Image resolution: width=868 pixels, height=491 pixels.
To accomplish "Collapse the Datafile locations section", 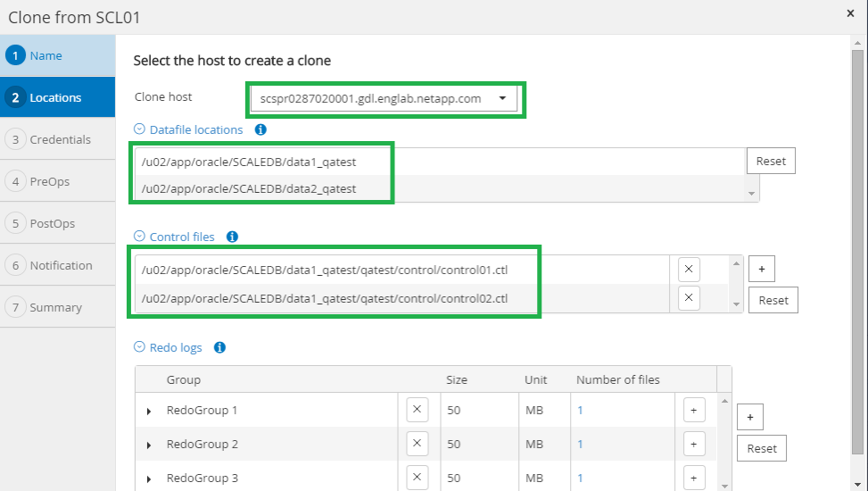I will point(139,129).
